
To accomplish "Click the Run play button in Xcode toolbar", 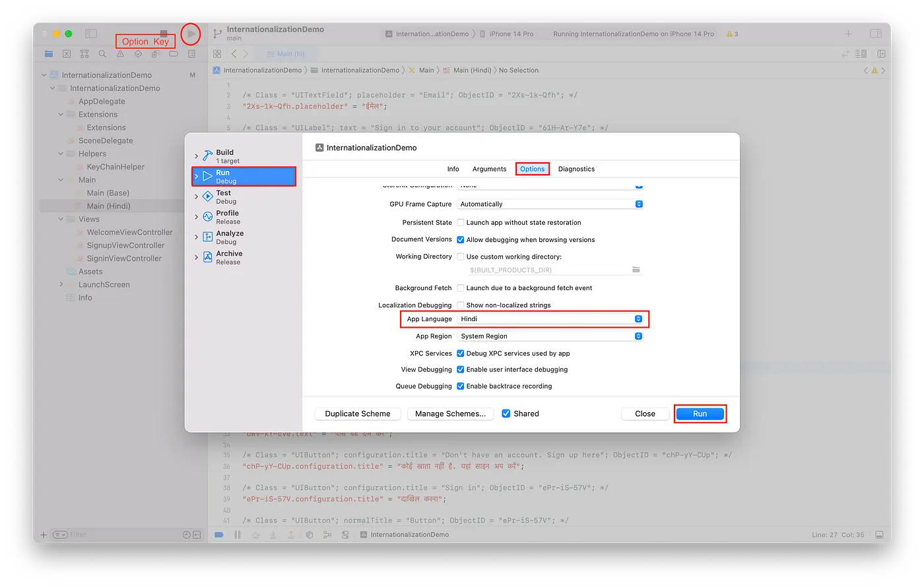I will (191, 34).
